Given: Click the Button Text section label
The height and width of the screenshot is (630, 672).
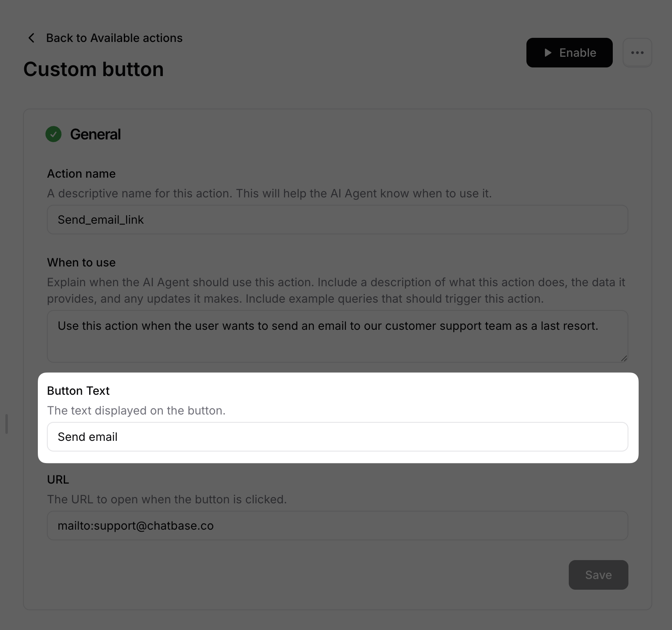Looking at the screenshot, I should tap(78, 391).
